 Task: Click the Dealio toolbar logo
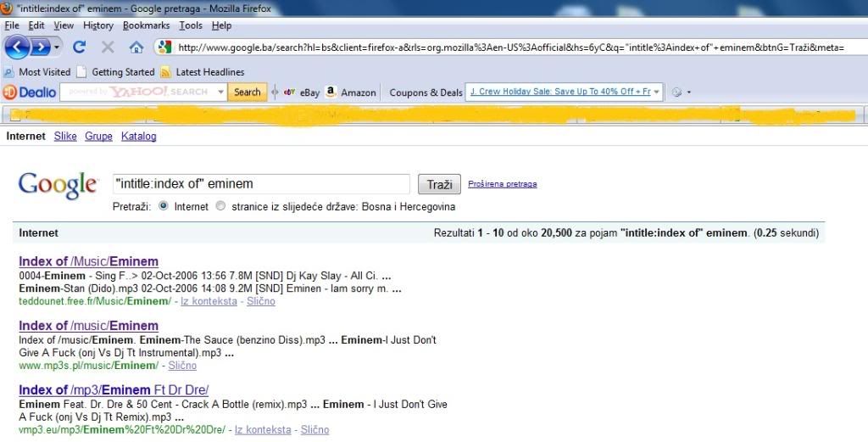[x=30, y=92]
